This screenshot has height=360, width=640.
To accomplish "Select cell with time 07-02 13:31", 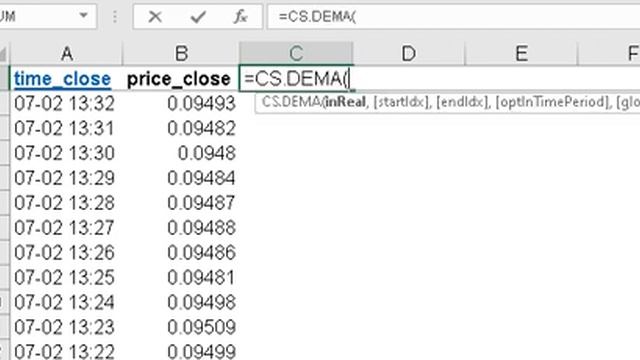I will click(x=66, y=129).
